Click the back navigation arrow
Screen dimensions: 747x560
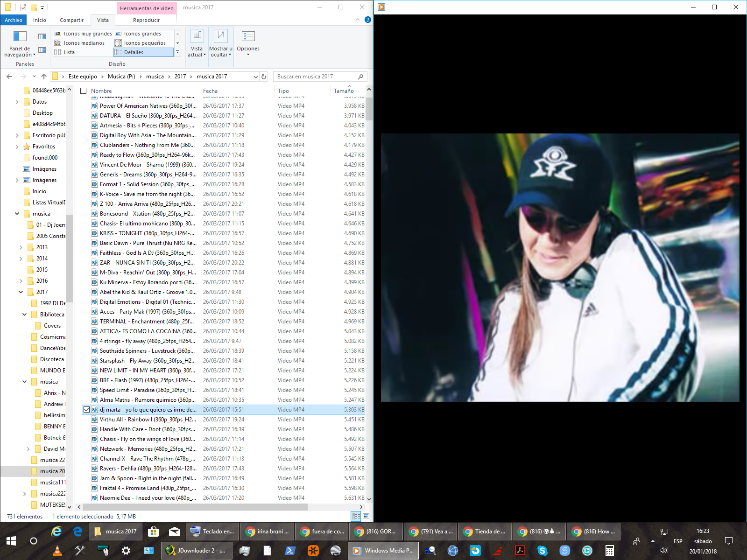click(10, 77)
